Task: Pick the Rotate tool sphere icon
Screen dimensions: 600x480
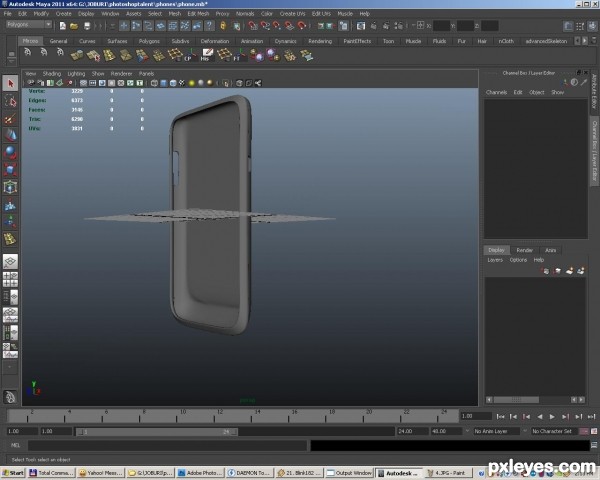Action: [x=10, y=153]
